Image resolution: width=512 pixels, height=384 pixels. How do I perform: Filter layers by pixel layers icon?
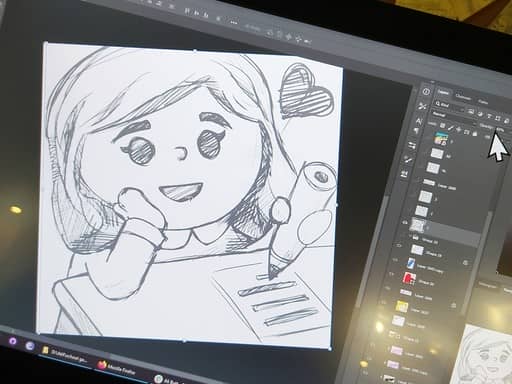click(x=470, y=111)
